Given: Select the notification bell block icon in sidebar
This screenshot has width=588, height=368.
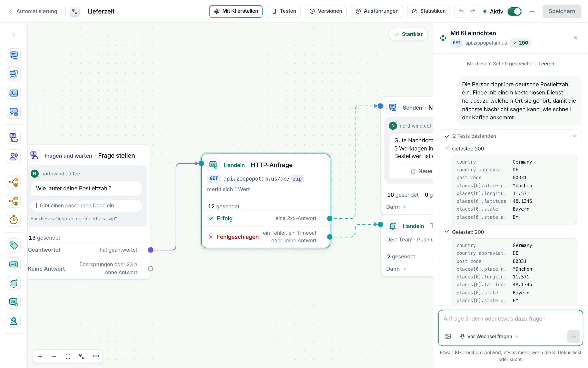Looking at the screenshot, I should (14, 283).
